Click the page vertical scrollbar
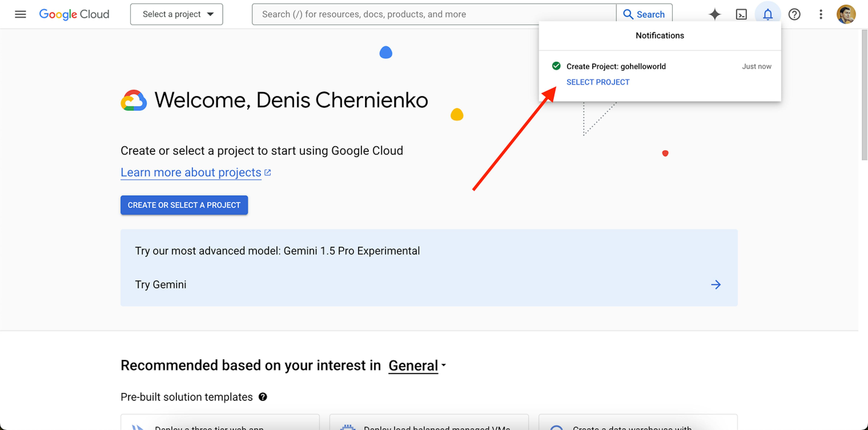Screen dimensions: 868x430 click(864, 95)
